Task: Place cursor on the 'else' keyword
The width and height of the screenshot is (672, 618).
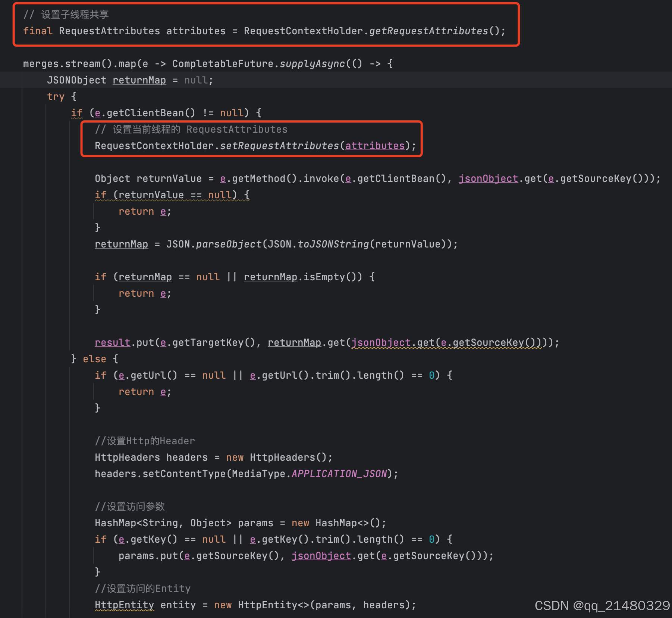Action: 94,359
